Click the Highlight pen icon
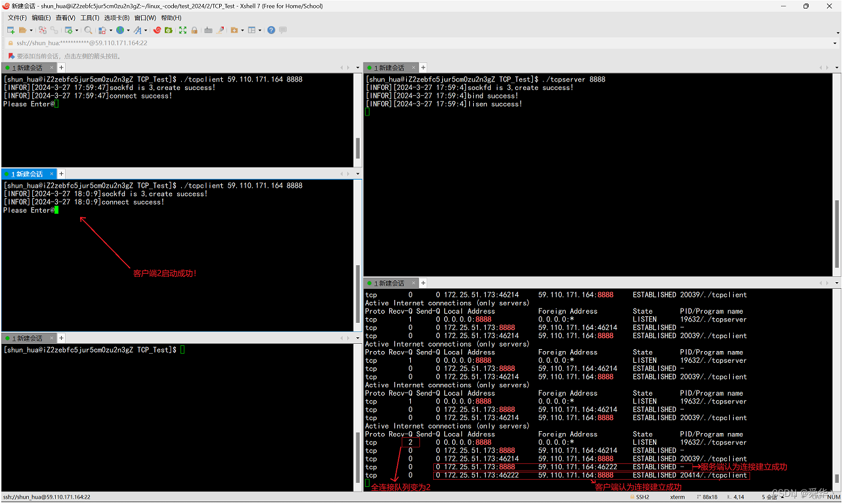The image size is (844, 504). [x=220, y=30]
